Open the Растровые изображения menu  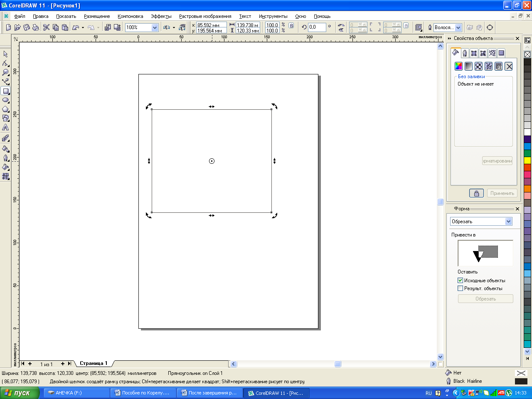tap(205, 16)
